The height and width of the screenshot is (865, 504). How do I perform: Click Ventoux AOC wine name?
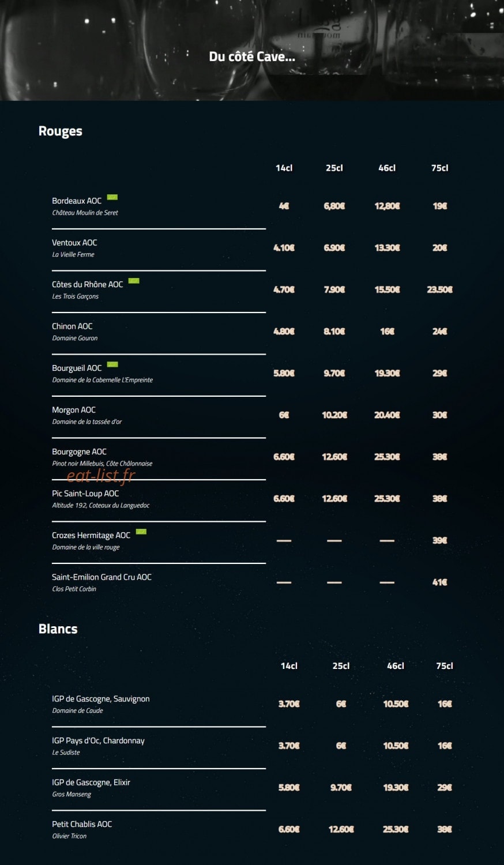click(x=74, y=243)
